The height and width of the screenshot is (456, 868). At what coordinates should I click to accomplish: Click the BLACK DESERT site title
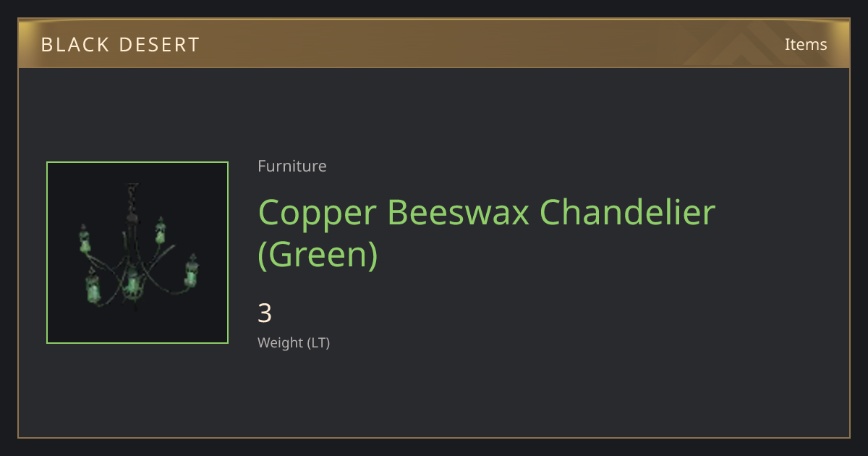point(120,44)
